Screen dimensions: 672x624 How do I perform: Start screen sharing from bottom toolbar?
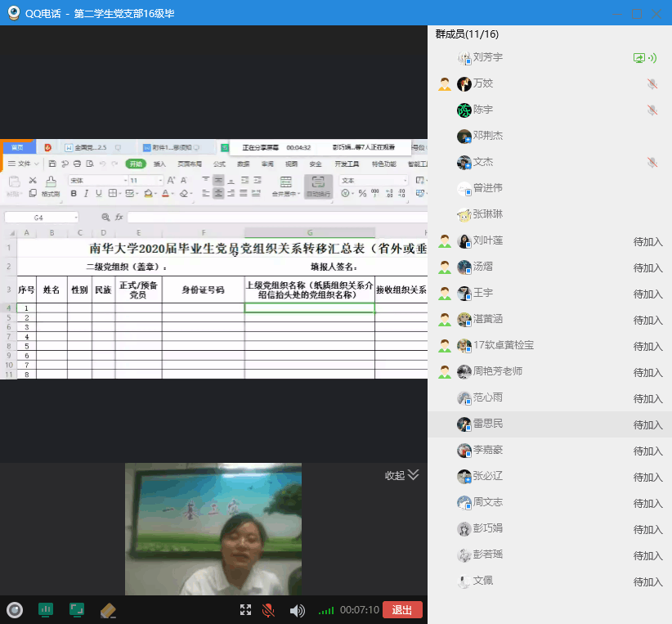pos(77,610)
